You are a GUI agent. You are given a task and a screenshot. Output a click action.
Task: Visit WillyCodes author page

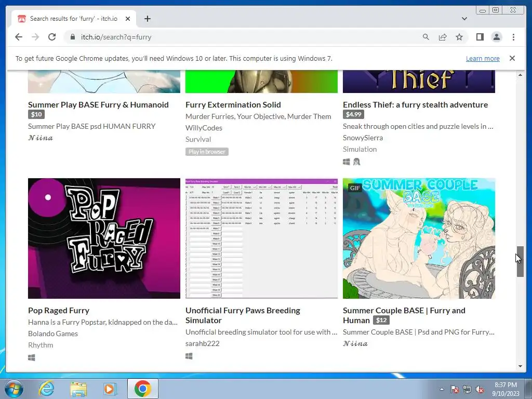pos(204,128)
